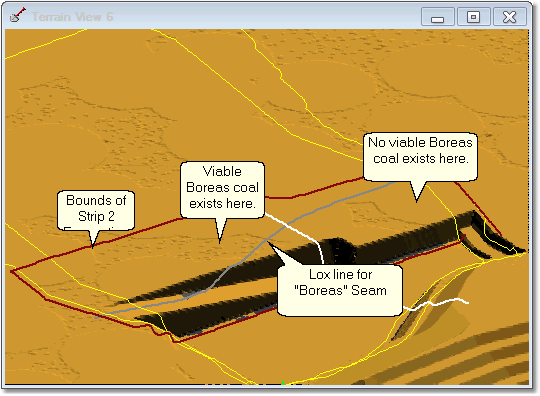Select the 'Bounds of Strip 2' callout
The height and width of the screenshot is (396, 540).
(96, 210)
